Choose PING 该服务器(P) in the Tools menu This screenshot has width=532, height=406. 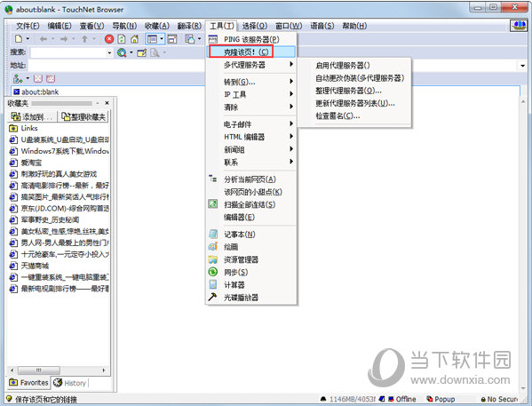tap(251, 39)
